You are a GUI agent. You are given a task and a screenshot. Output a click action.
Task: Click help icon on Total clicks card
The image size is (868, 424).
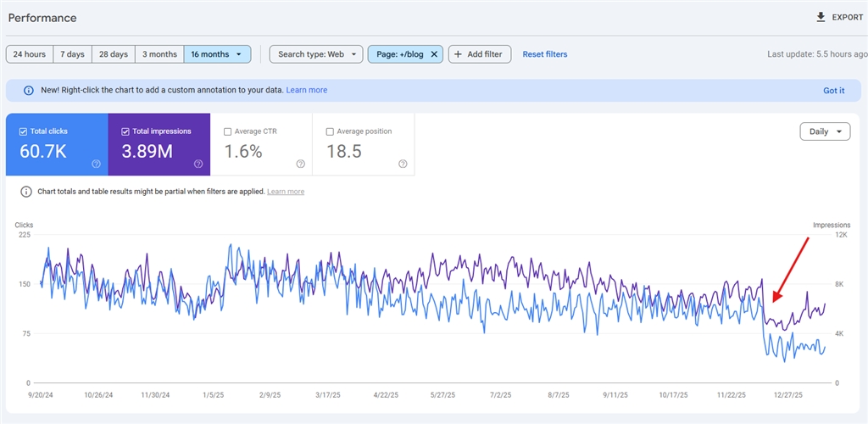(96, 164)
